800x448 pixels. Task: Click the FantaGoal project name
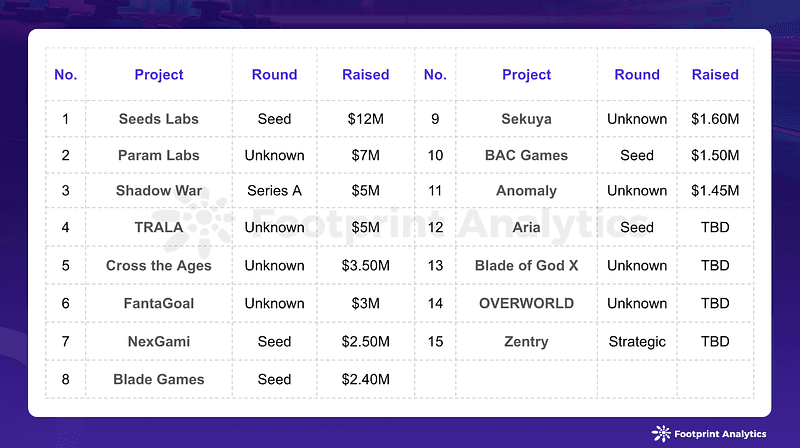[x=159, y=303]
